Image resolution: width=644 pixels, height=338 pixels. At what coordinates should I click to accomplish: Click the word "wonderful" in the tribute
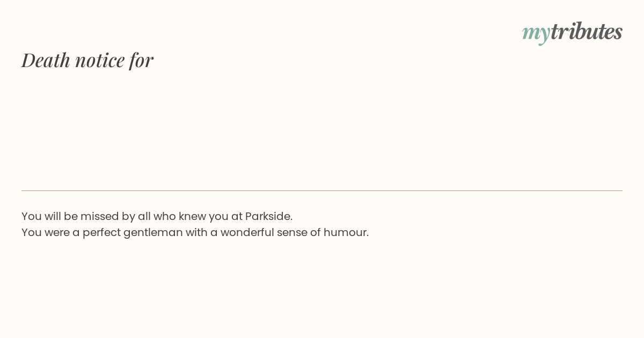tap(247, 232)
